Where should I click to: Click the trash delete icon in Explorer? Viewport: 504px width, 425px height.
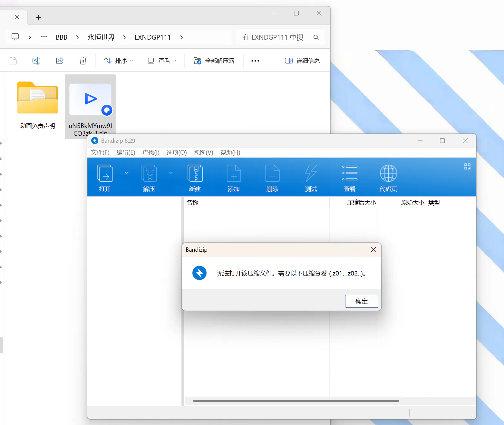point(83,61)
